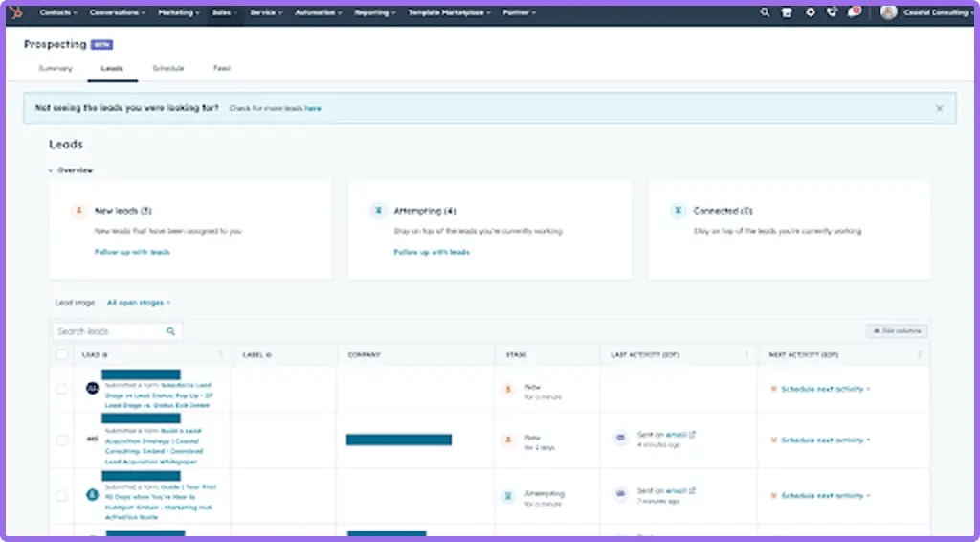Open the Automation menu
Image resolution: width=980 pixels, height=542 pixels.
(318, 12)
